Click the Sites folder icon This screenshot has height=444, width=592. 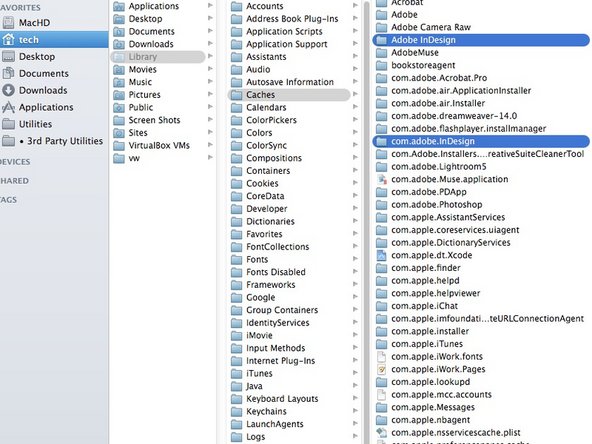(x=119, y=133)
